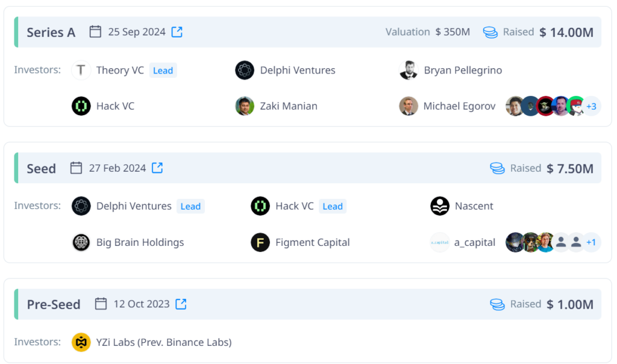Open Hack VC link in Seed round
The height and width of the screenshot is (364, 617).
click(294, 206)
